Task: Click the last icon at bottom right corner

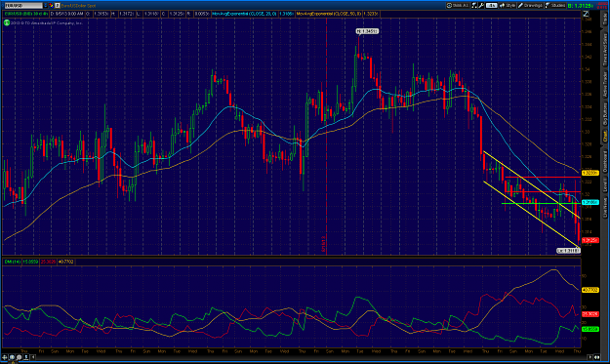Action: pyautogui.click(x=596, y=357)
